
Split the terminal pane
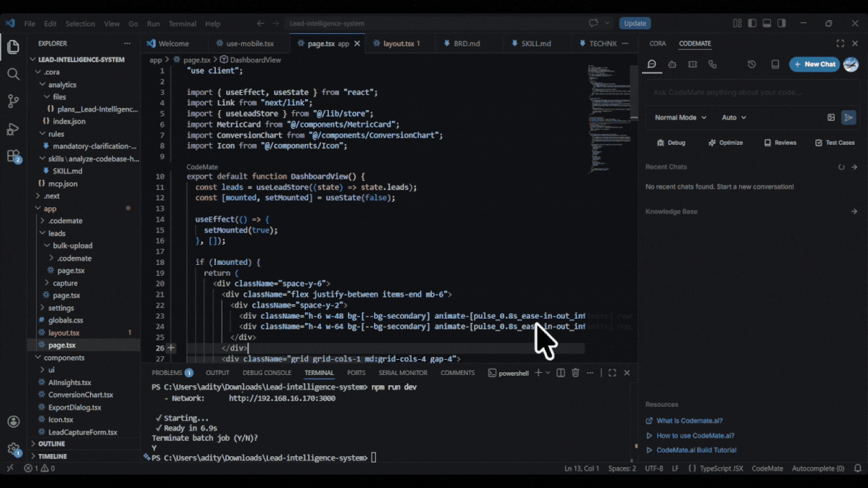point(561,373)
